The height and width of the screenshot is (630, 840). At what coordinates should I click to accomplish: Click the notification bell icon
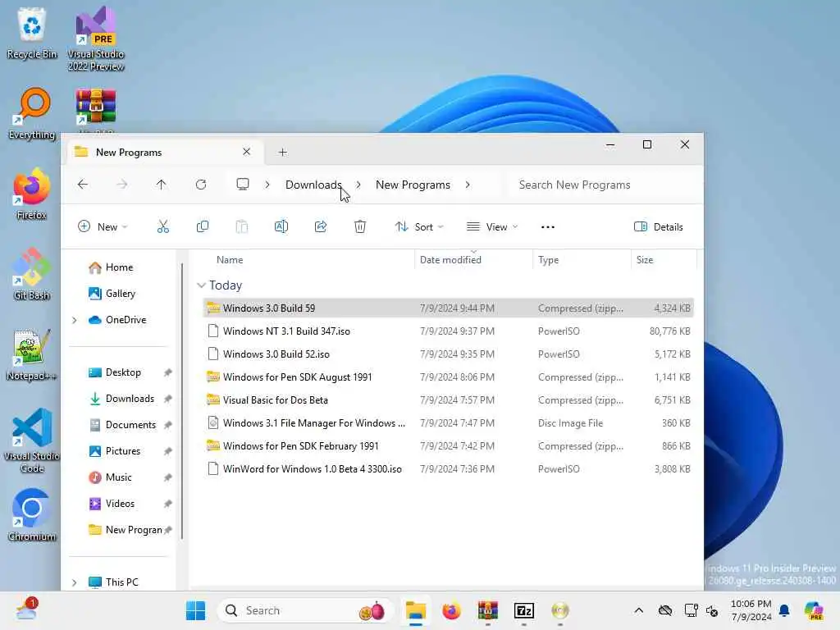click(x=784, y=610)
